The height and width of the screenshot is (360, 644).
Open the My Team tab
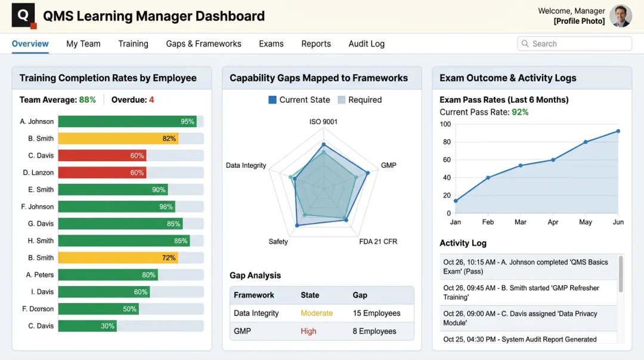[83, 44]
